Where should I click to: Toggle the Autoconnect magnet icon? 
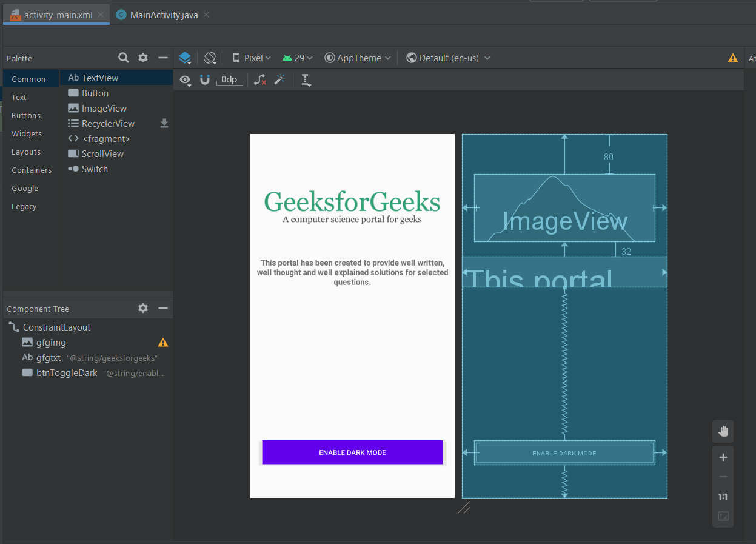(205, 80)
